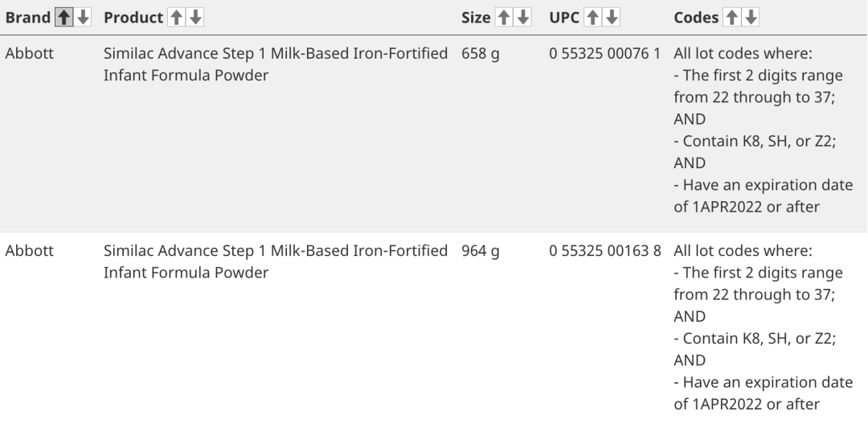Click Abbott brand cell in 658 g row
The image size is (868, 428).
click(29, 54)
